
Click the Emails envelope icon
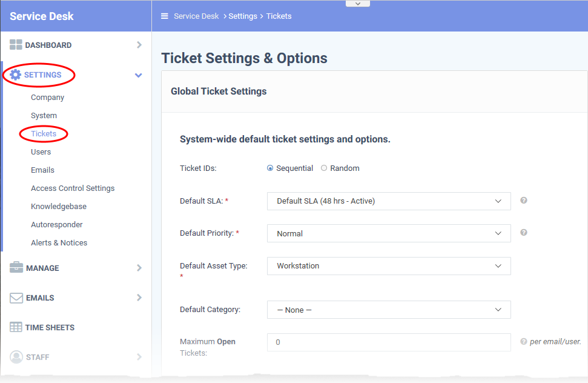[x=16, y=298]
